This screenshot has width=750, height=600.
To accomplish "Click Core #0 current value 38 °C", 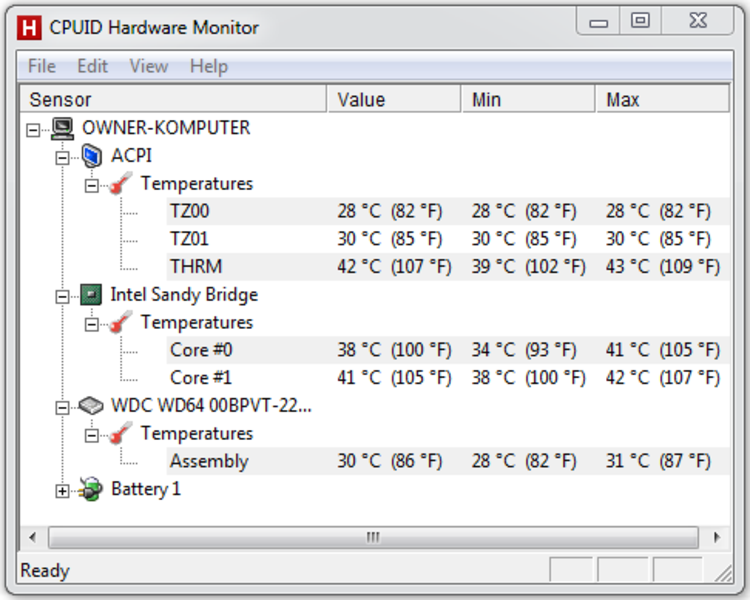I will [394, 350].
